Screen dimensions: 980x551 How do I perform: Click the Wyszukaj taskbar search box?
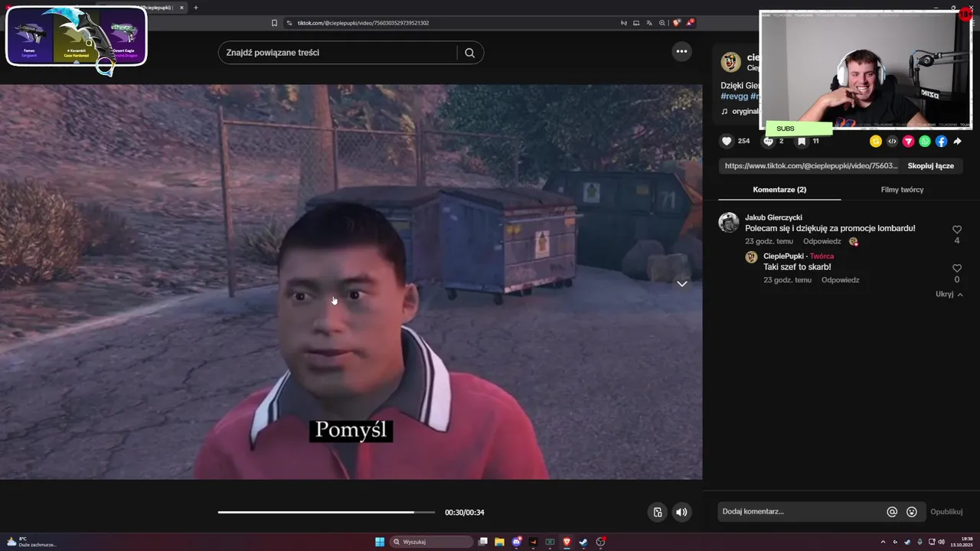point(432,542)
